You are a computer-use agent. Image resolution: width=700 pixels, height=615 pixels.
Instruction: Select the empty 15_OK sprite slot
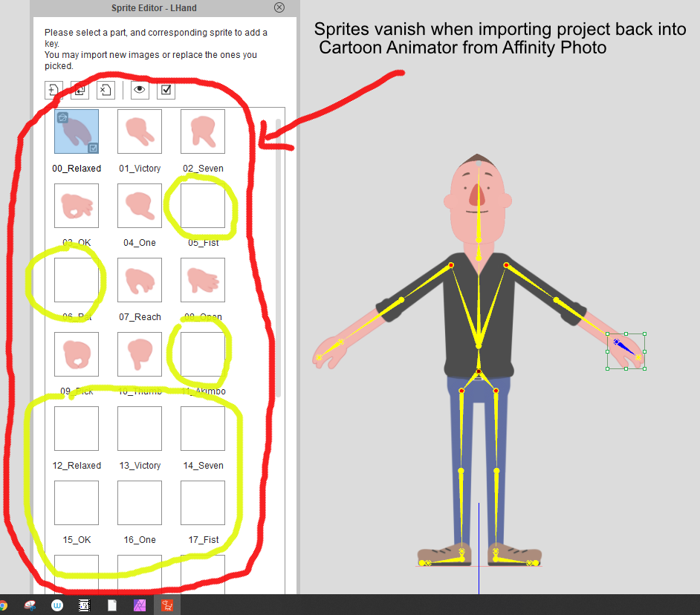[77, 503]
